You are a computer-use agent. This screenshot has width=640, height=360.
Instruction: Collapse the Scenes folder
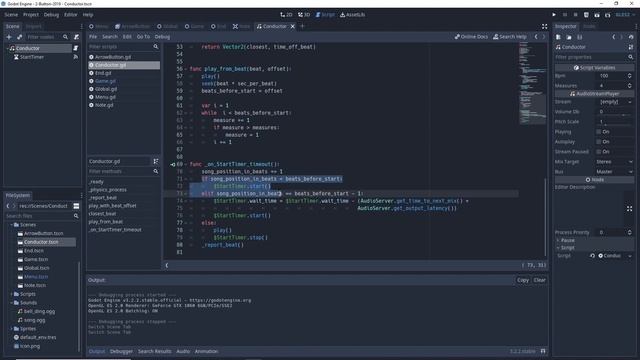[x=11, y=225]
